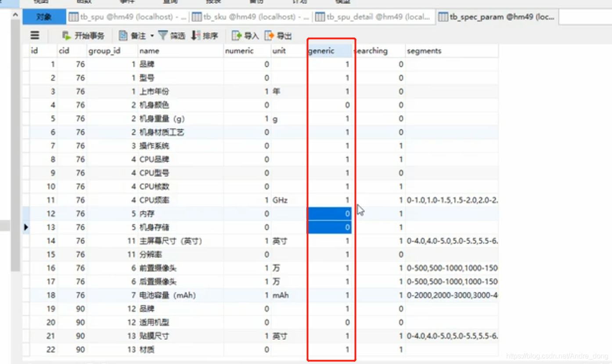This screenshot has width=612, height=364.
Task: Click the mAh unit cell
Action: 288,296
